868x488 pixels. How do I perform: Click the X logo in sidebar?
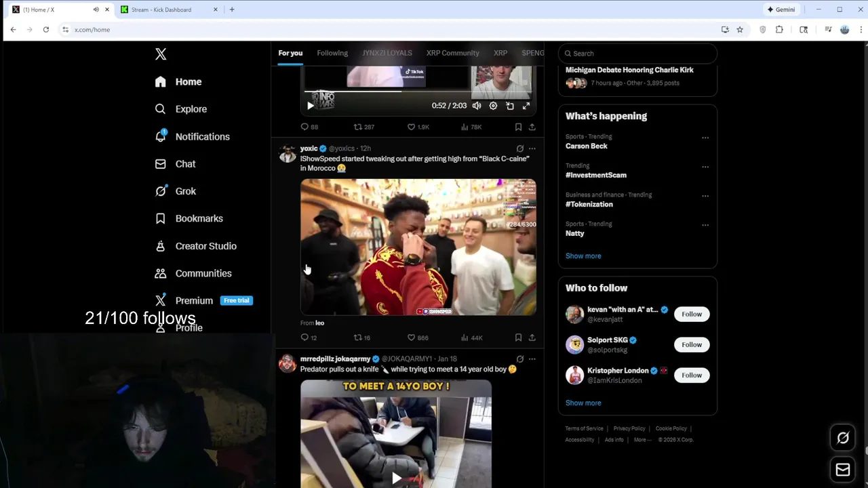point(161,54)
